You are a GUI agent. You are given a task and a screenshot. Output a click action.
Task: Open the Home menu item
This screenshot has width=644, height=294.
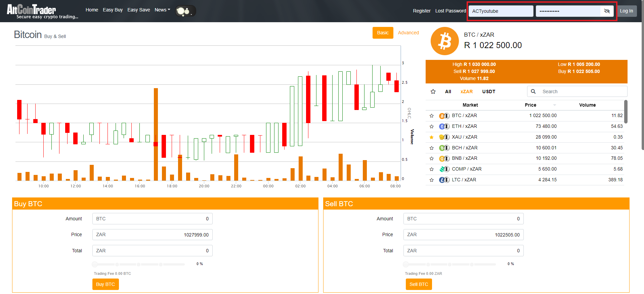(92, 10)
